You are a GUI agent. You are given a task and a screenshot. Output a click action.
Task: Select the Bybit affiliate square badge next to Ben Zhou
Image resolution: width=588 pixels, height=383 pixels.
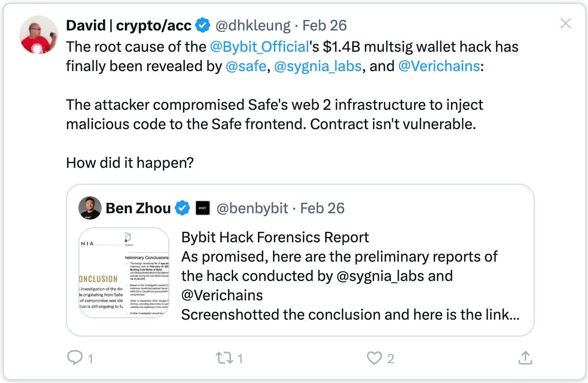pyautogui.click(x=203, y=208)
